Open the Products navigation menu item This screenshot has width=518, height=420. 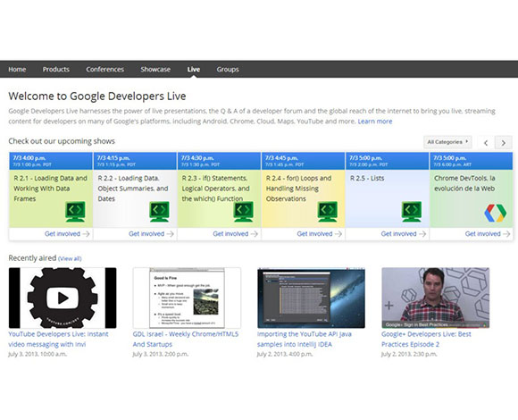[56, 70]
